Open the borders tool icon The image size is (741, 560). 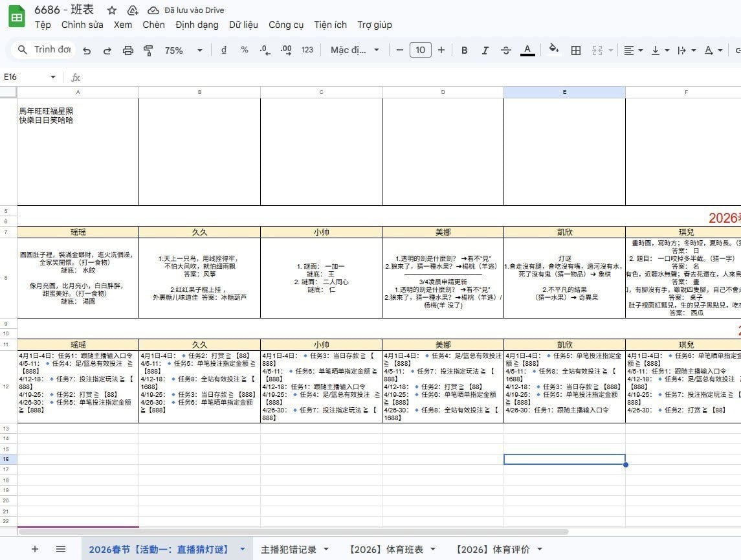coord(575,50)
